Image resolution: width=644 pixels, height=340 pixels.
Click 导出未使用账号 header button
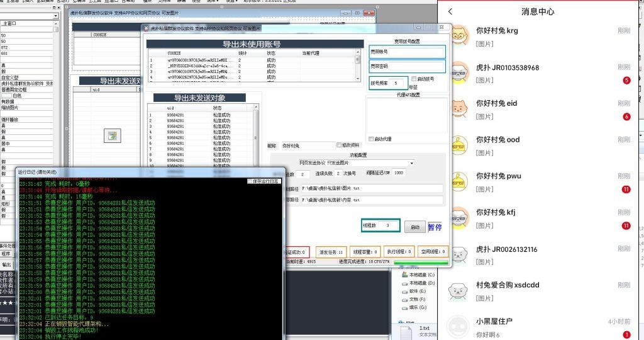click(x=252, y=44)
